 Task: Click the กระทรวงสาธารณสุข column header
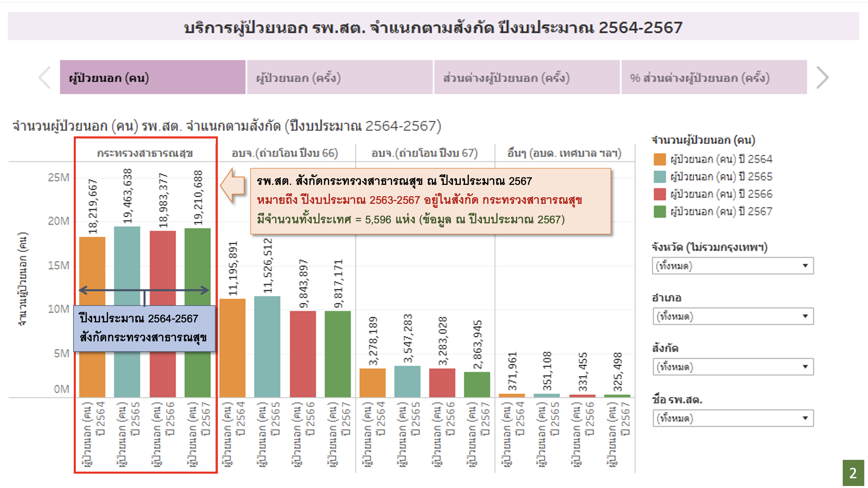[145, 153]
